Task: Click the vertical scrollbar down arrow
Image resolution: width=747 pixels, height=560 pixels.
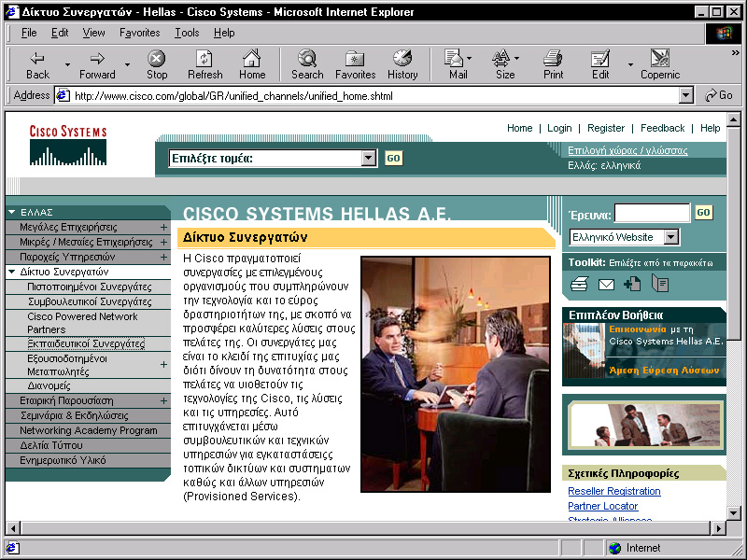Action: point(734,512)
